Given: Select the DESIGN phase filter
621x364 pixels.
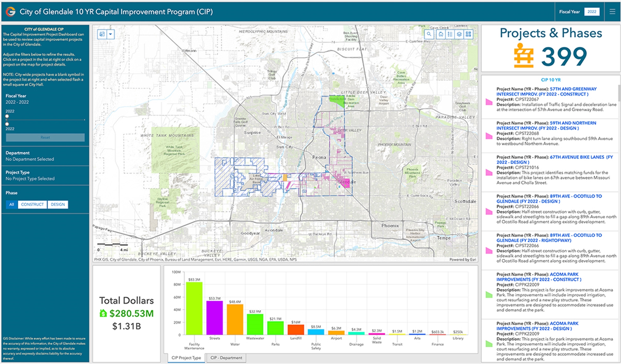Looking at the screenshot, I should click(58, 204).
